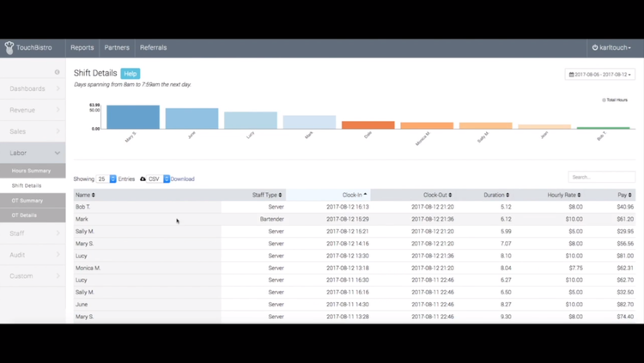This screenshot has height=363, width=644.
Task: Click the Download link
Action: pyautogui.click(x=182, y=179)
